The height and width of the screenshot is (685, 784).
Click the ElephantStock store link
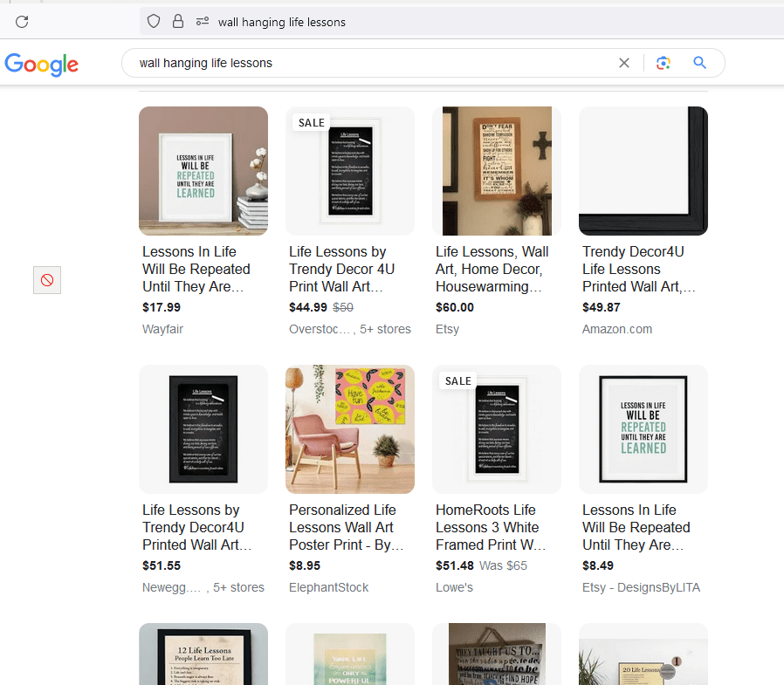point(328,587)
